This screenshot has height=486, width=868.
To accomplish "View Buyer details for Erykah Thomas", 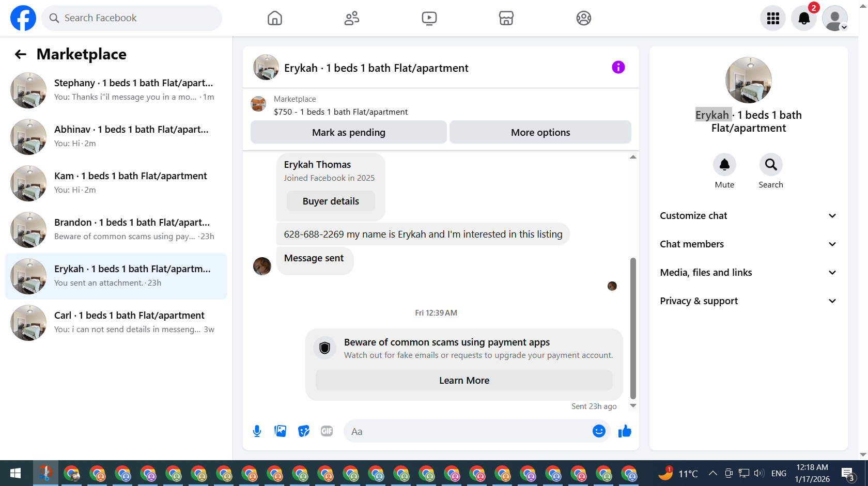I will pos(331,201).
